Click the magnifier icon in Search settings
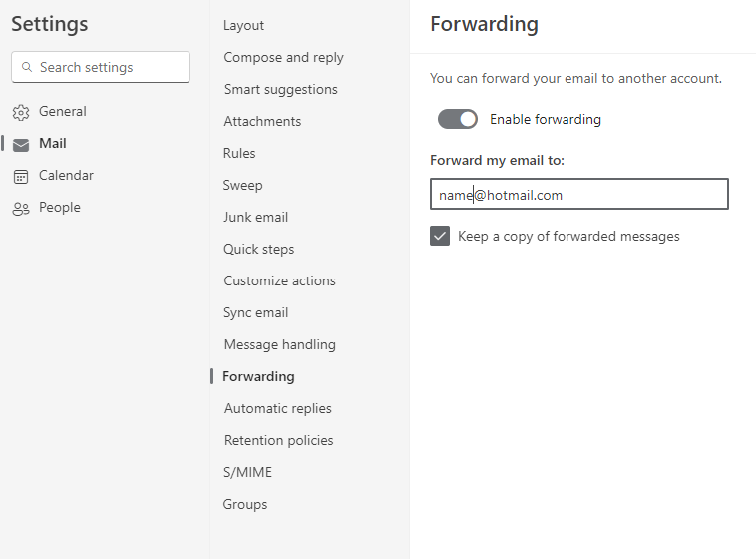756x559 pixels. click(27, 67)
